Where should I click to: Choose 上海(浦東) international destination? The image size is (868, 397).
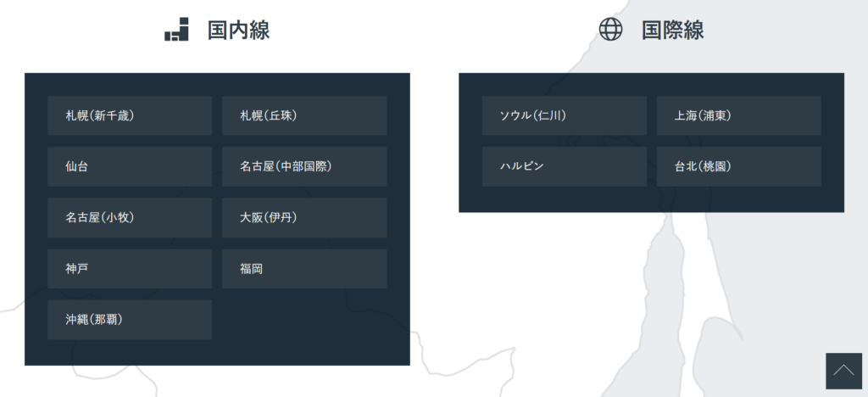pyautogui.click(x=738, y=115)
